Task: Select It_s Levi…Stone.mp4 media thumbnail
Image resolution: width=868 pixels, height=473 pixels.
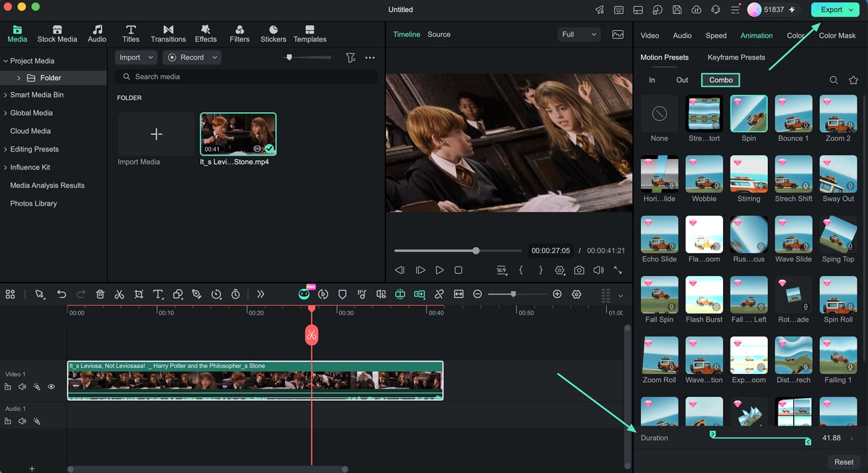Action: 238,134
